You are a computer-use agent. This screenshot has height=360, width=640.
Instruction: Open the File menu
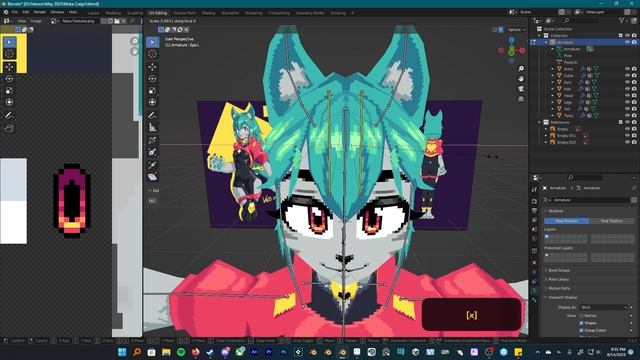tap(15, 12)
